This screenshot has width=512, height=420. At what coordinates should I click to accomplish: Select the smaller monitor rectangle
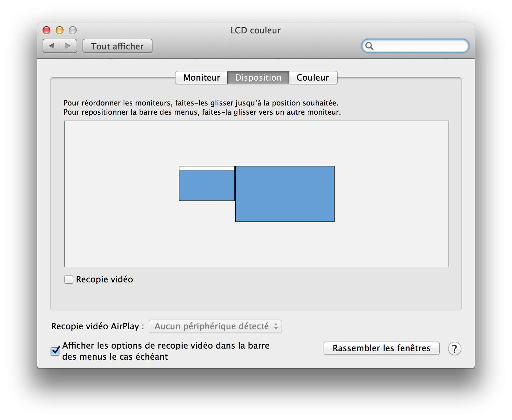[x=207, y=185]
